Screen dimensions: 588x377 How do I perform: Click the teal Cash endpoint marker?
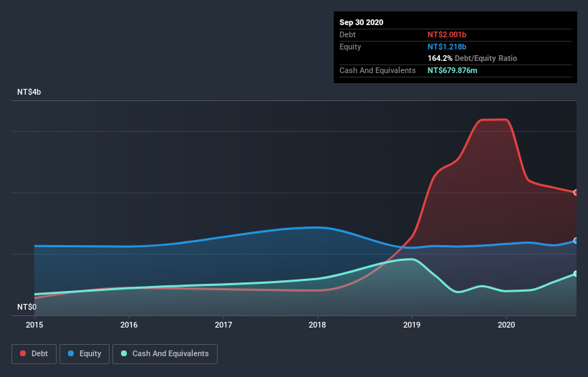click(576, 274)
